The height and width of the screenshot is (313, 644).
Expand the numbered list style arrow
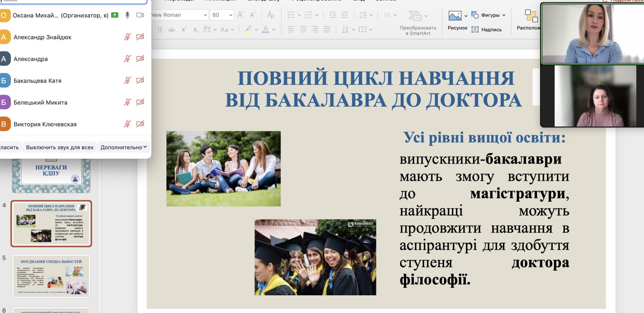coord(317,15)
